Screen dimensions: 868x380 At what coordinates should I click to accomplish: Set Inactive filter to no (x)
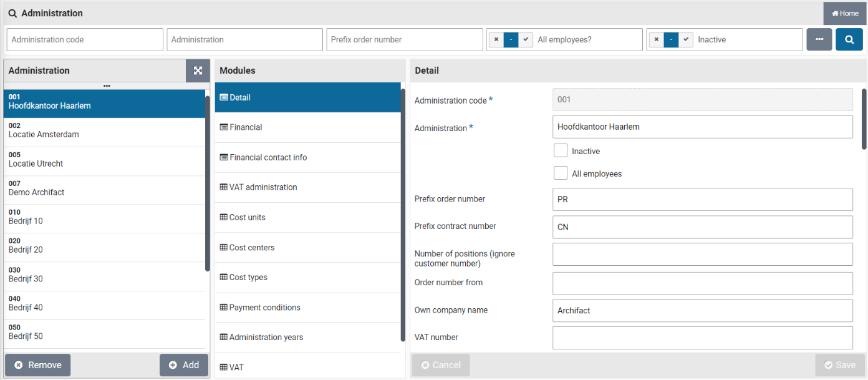click(x=656, y=39)
